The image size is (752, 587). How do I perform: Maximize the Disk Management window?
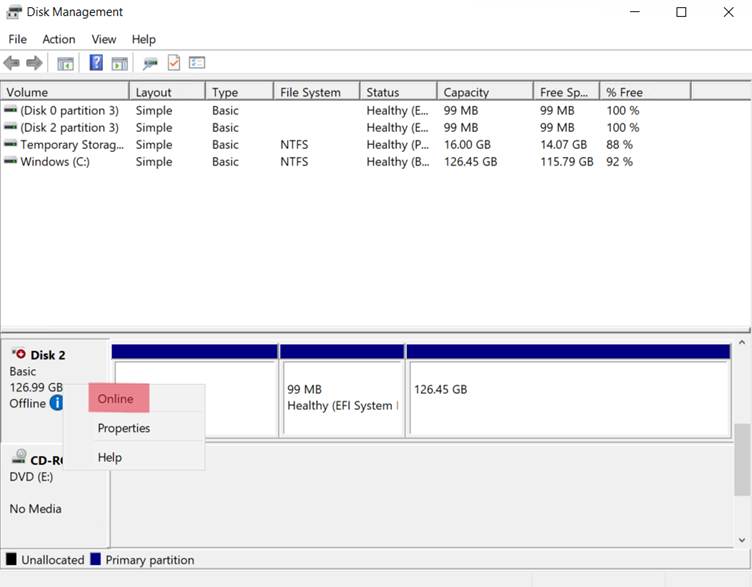(x=681, y=12)
